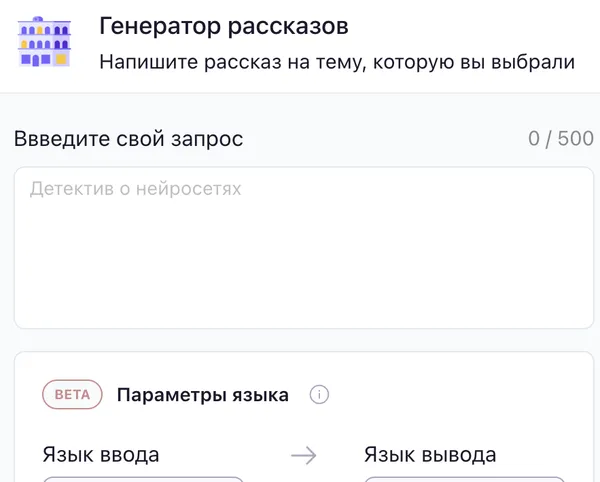Click the number 500 in the counter
The image size is (600, 482).
coord(575,138)
